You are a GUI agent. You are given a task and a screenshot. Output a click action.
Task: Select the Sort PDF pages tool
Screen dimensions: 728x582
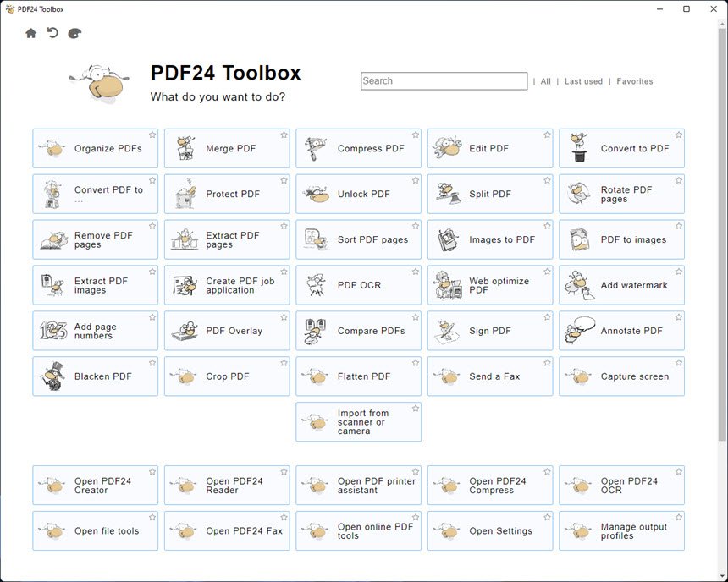(358, 239)
